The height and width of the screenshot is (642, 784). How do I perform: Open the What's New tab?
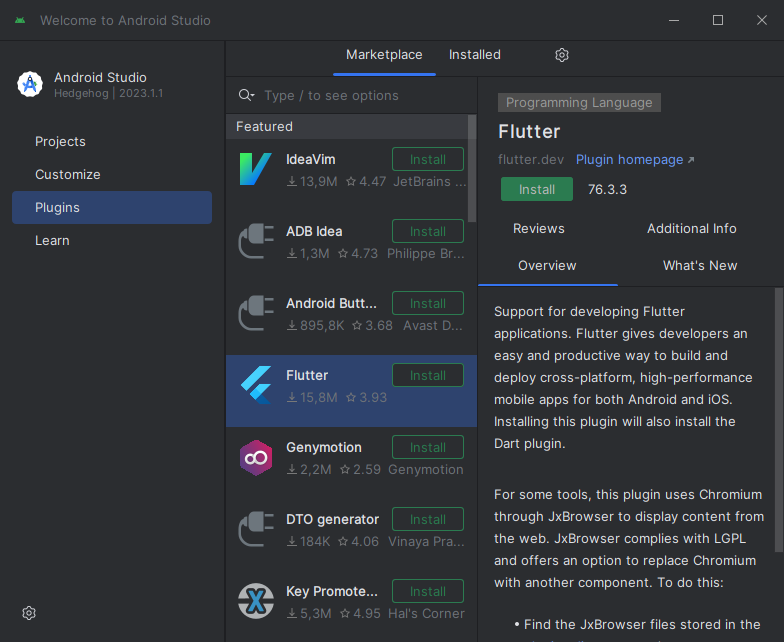700,266
